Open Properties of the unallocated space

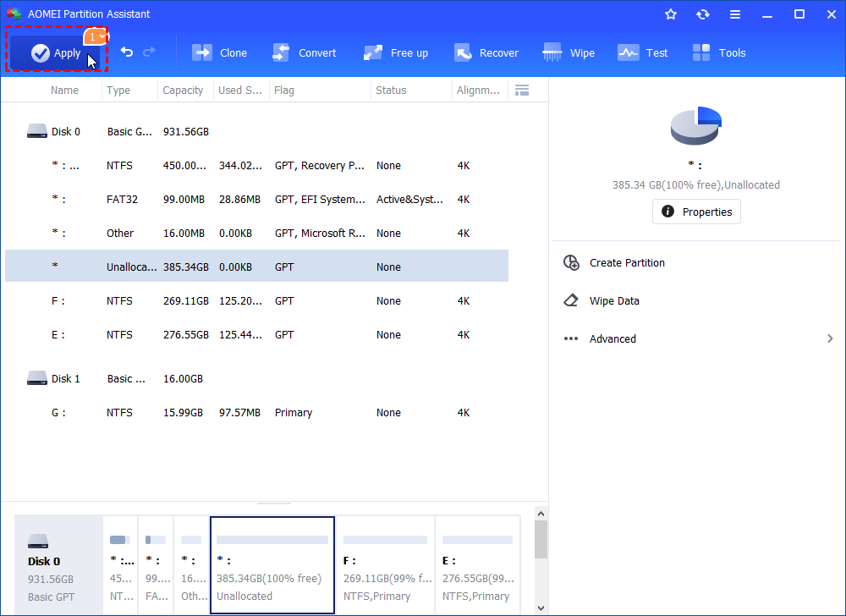(696, 212)
